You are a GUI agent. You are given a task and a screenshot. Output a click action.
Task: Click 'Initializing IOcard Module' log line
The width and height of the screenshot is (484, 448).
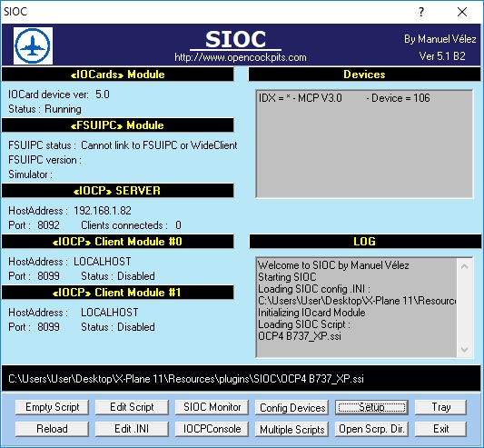click(x=311, y=313)
